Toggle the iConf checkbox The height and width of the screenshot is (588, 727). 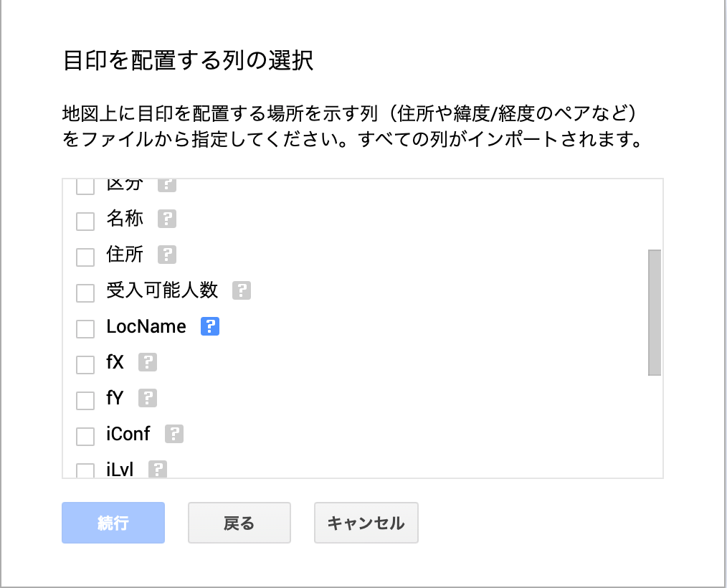point(85,435)
